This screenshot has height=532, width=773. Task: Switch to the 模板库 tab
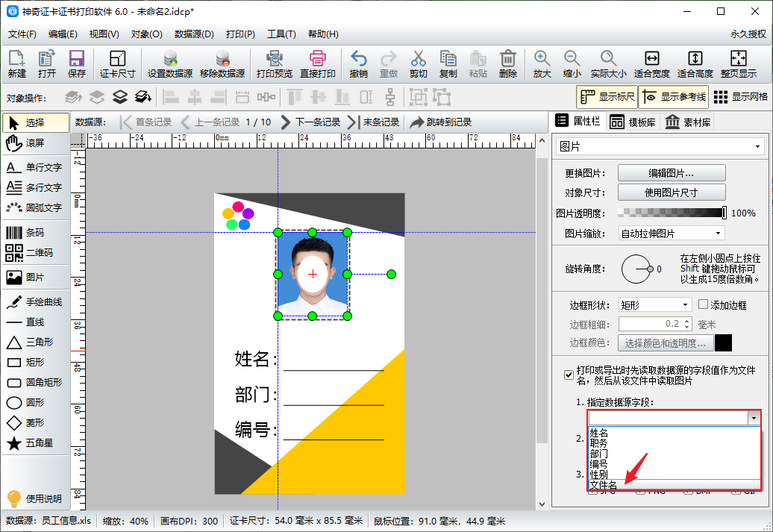[x=633, y=122]
